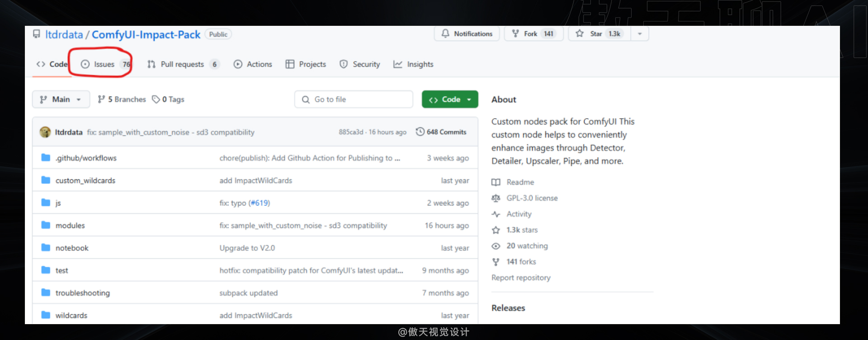Click the star icon beside 1.3k stars

click(496, 230)
